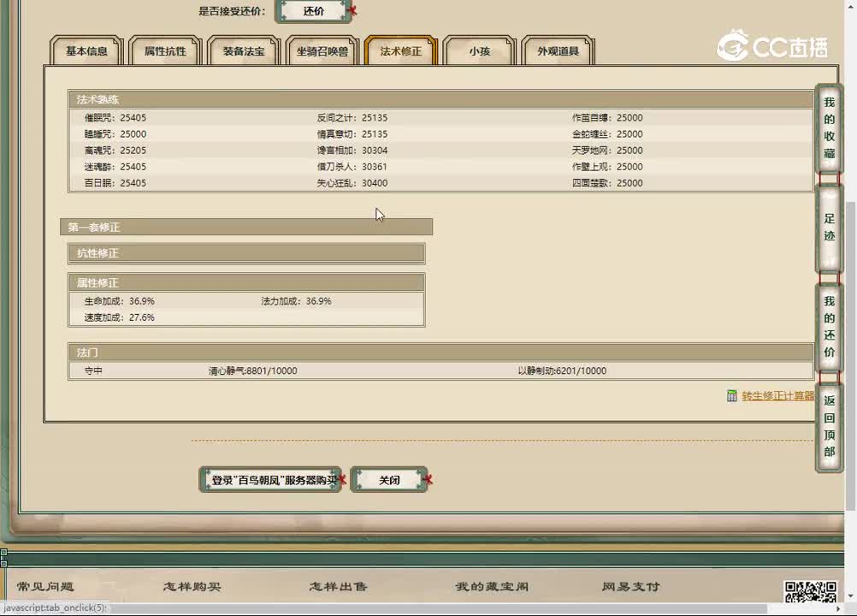
Task: Click the CC直播 logo
Action: click(x=772, y=46)
